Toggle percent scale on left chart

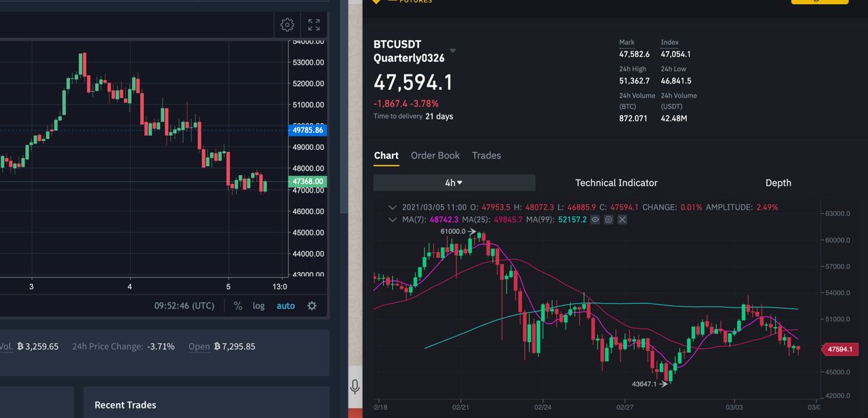[x=238, y=306]
